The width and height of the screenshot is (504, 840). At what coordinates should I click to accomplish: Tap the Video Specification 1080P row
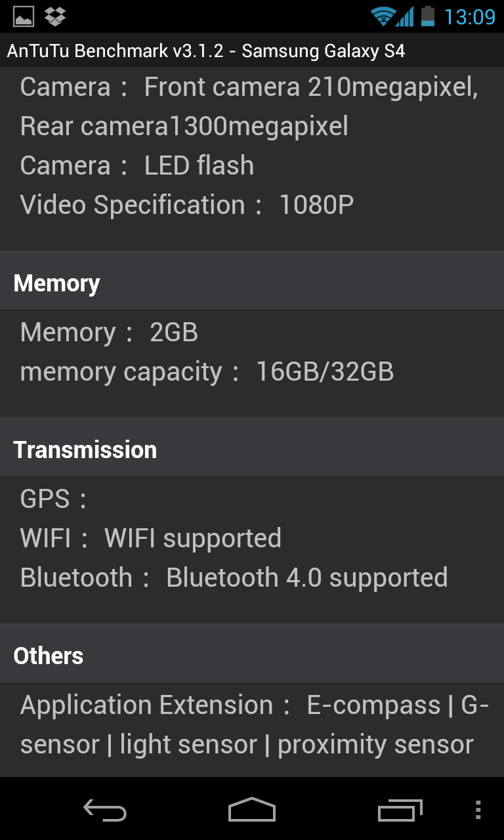pos(187,205)
